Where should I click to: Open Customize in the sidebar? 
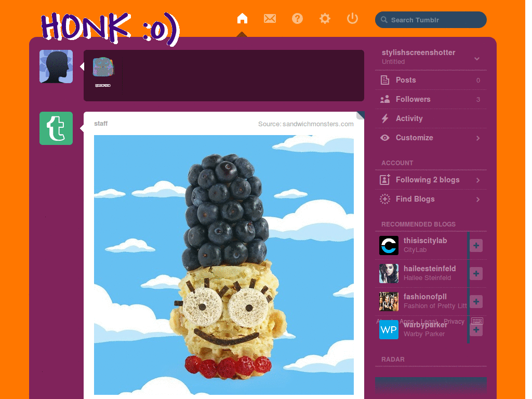[x=431, y=138]
